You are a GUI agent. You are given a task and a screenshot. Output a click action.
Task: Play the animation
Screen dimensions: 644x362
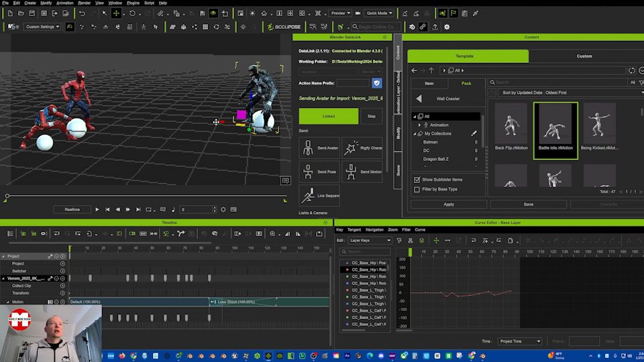[97, 209]
